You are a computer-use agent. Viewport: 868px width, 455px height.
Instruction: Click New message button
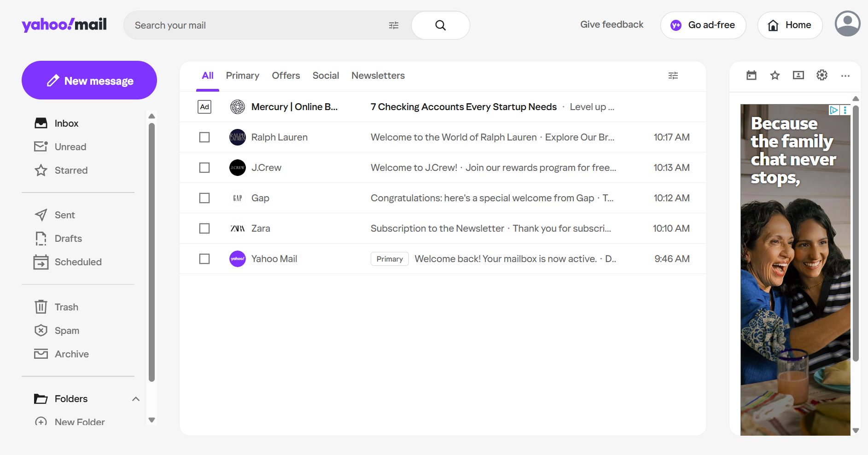(89, 80)
